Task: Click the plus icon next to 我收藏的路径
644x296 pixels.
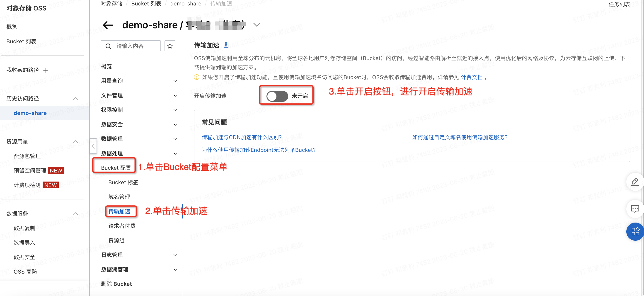Action: [46, 70]
